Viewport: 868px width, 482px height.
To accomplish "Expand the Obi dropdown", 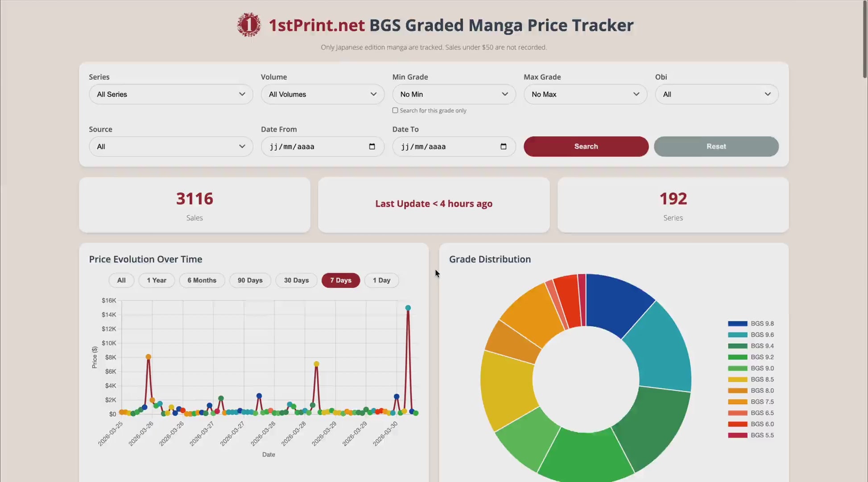I will [x=716, y=94].
